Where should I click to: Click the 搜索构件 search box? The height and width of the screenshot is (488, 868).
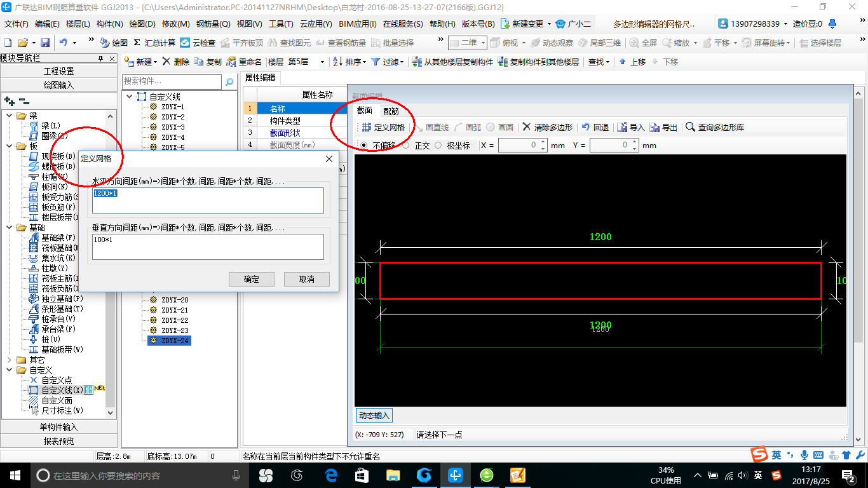(172, 82)
